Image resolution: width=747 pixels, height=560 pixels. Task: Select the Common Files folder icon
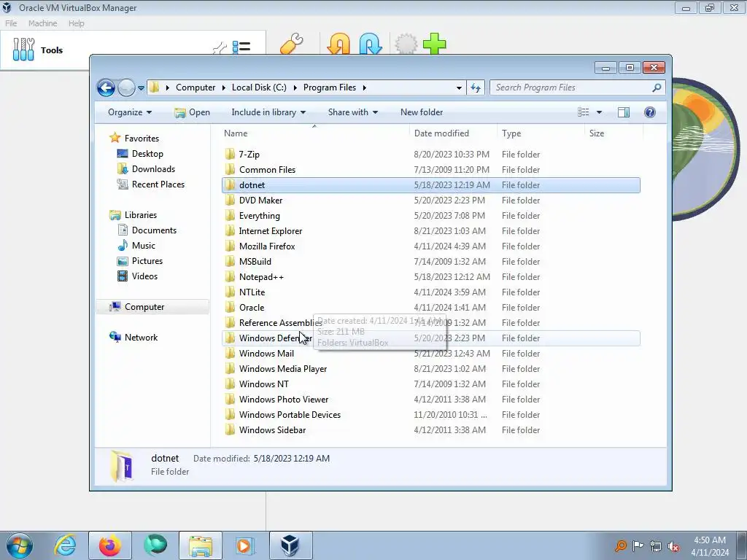point(230,169)
